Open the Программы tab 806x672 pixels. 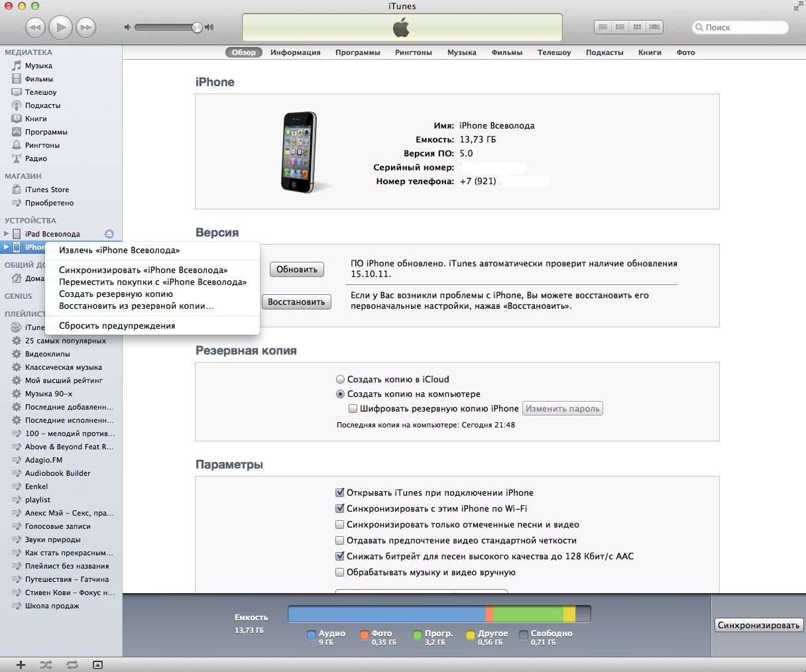coord(357,52)
